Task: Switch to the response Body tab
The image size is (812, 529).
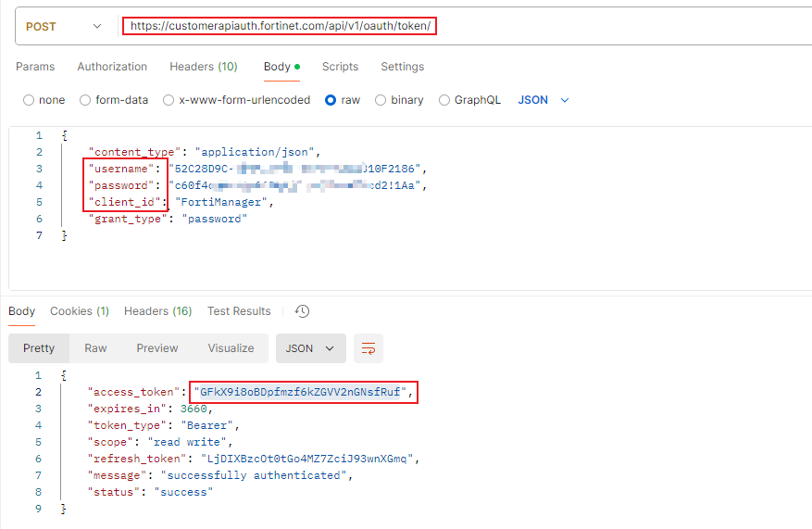Action: [x=21, y=311]
